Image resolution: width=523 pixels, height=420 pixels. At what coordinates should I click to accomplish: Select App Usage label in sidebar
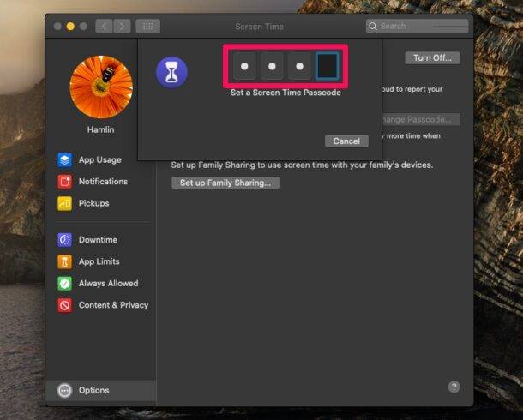coord(100,160)
